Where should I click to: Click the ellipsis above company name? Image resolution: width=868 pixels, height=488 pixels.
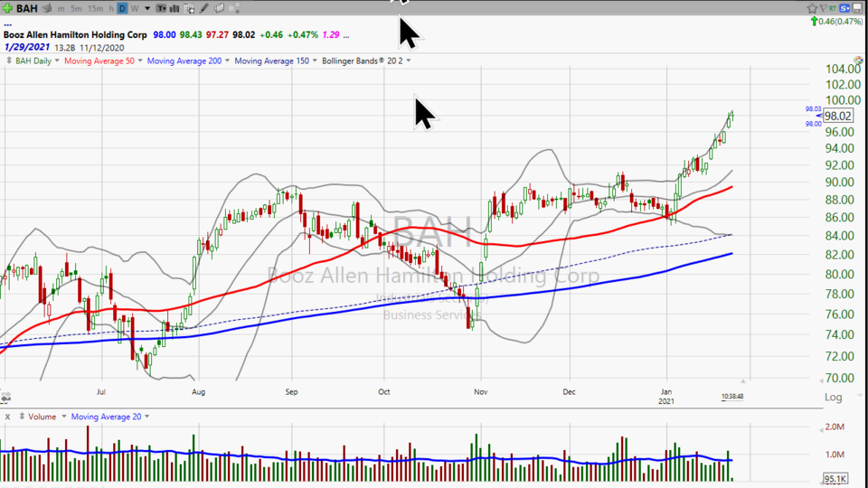8,25
